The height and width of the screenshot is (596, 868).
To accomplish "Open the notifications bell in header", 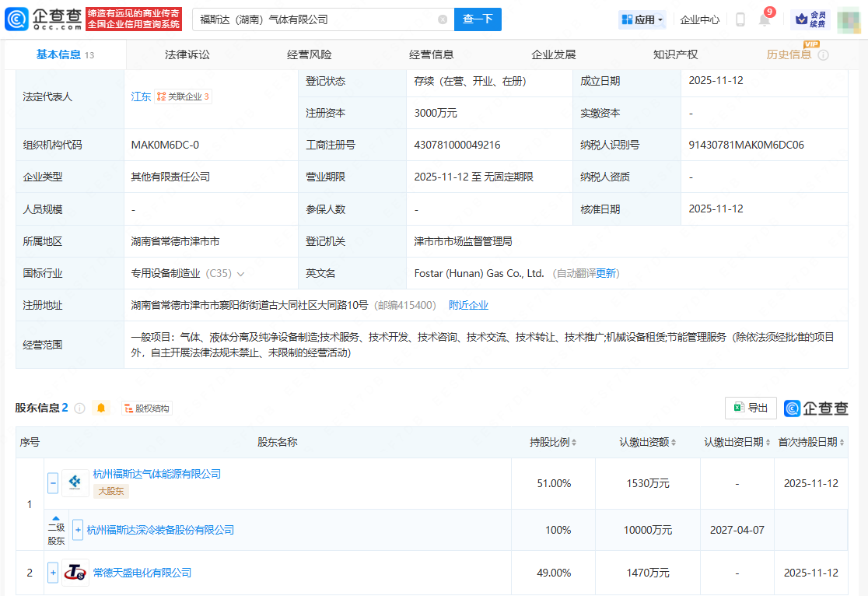I will [764, 20].
